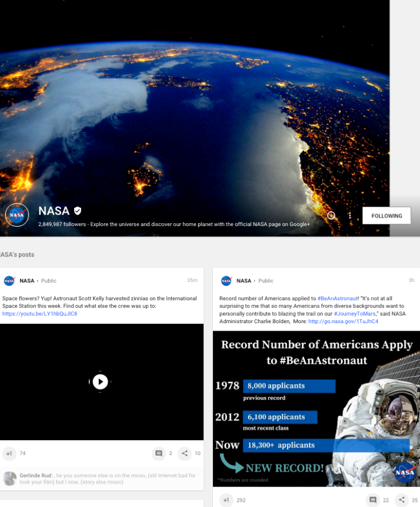Click the verified shield badge beside NASA
The width and height of the screenshot is (420, 507).
pyautogui.click(x=78, y=211)
